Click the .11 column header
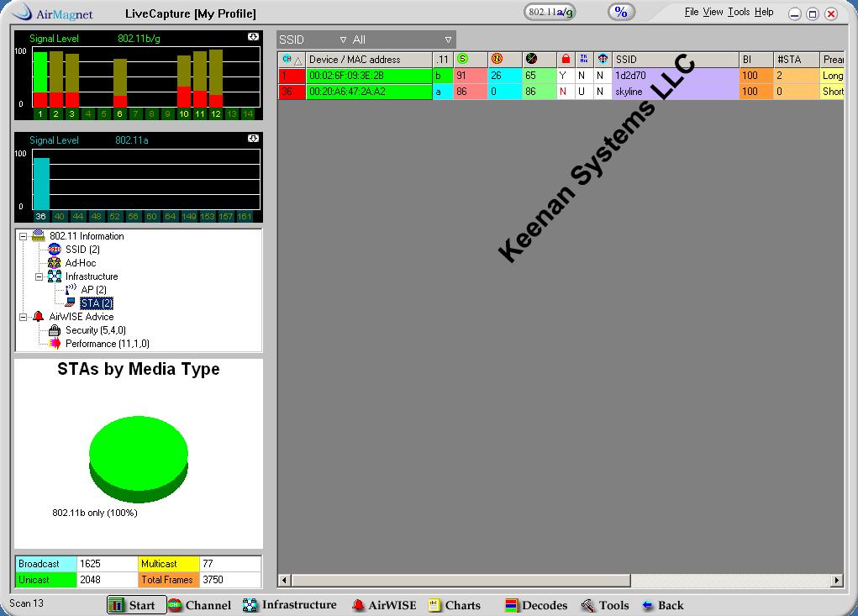The width and height of the screenshot is (858, 616). (x=443, y=60)
